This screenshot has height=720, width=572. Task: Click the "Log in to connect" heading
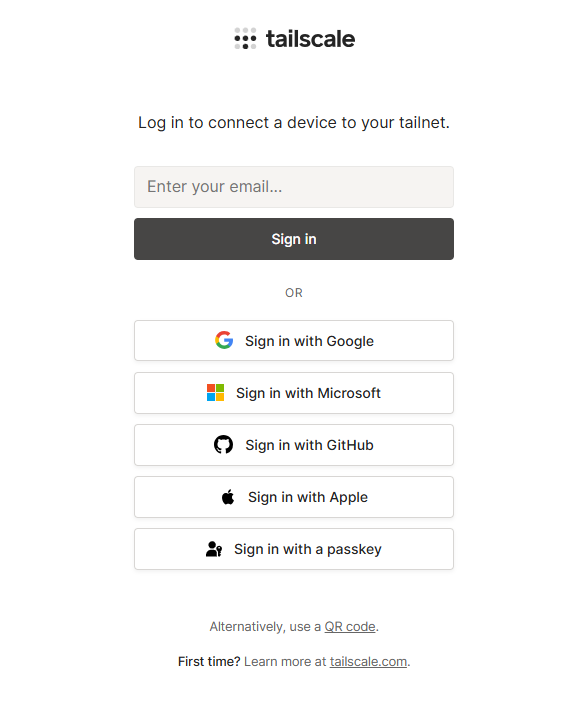(x=294, y=123)
